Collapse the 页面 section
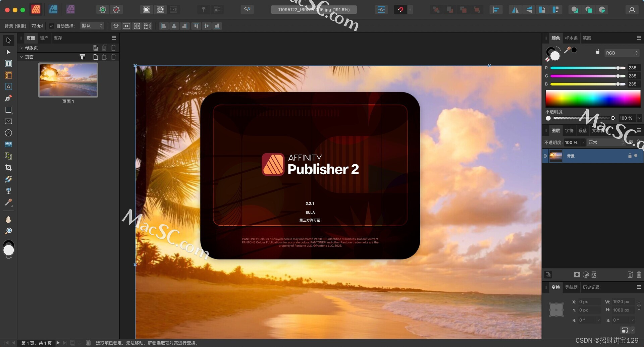 [x=21, y=57]
